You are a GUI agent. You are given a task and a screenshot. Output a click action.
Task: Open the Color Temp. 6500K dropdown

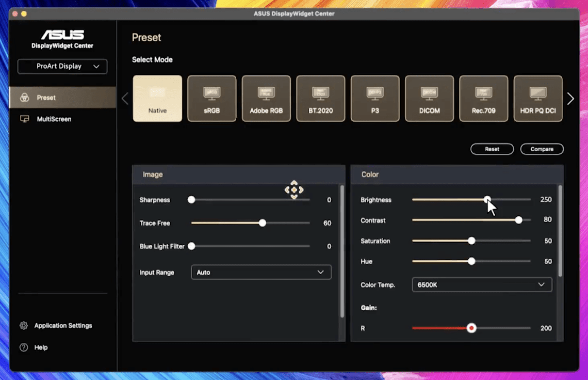coord(482,284)
